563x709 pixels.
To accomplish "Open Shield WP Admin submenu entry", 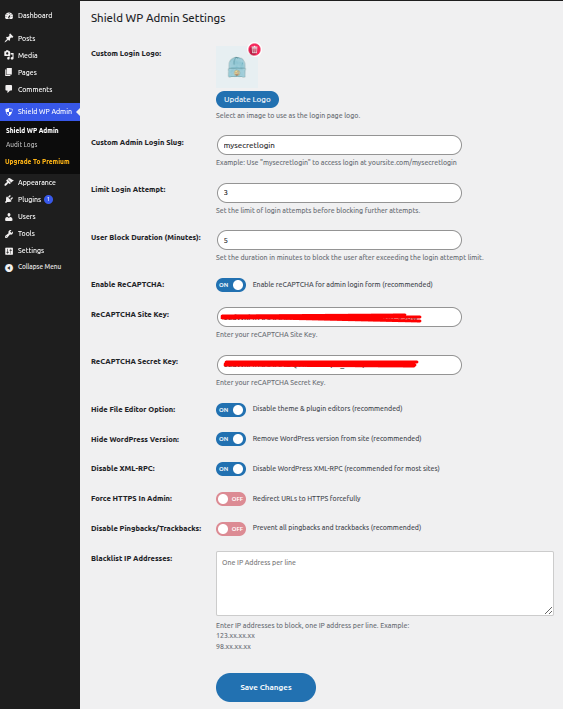I will click(x=32, y=130).
